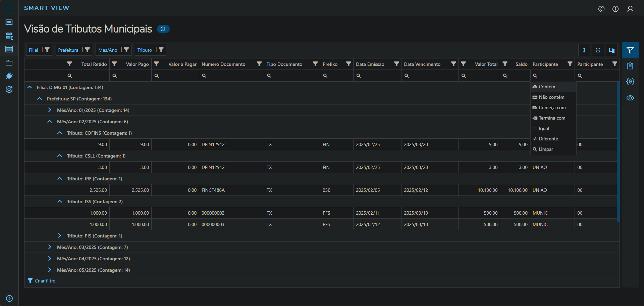
Task: Open the user profile icon
Action: tap(630, 9)
